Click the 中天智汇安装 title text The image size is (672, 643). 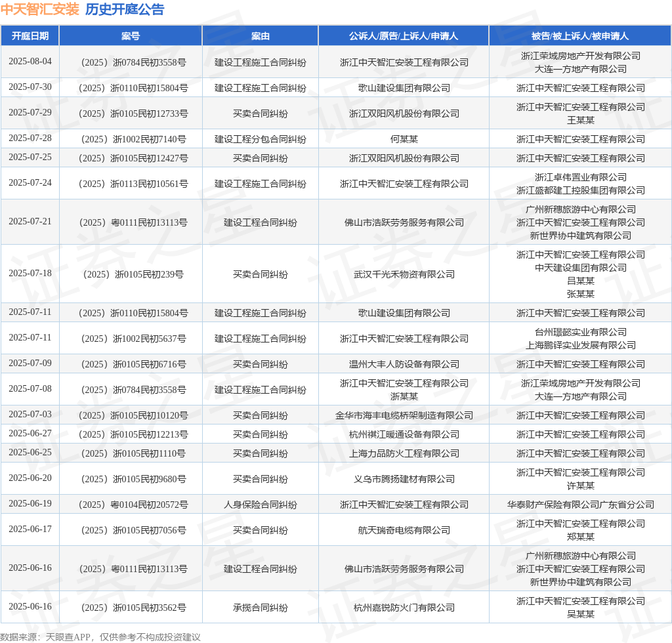point(40,9)
